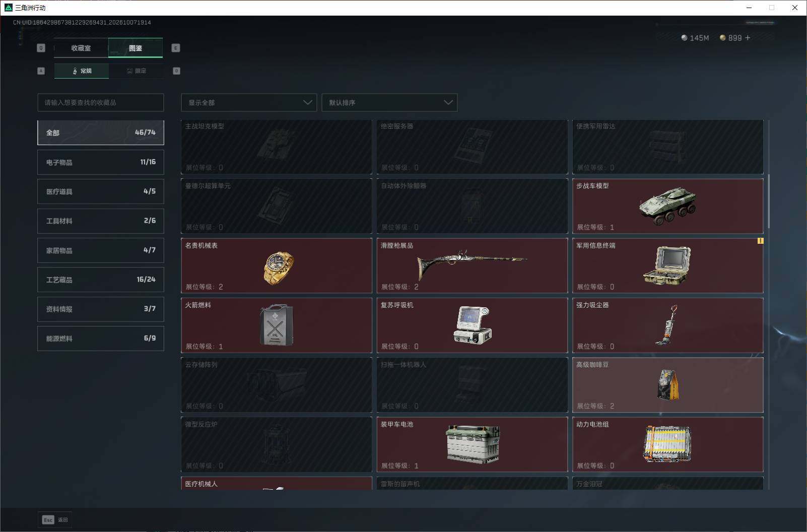Click the 动力电池组 battery pack icon
This screenshot has height=532, width=807.
(x=667, y=444)
